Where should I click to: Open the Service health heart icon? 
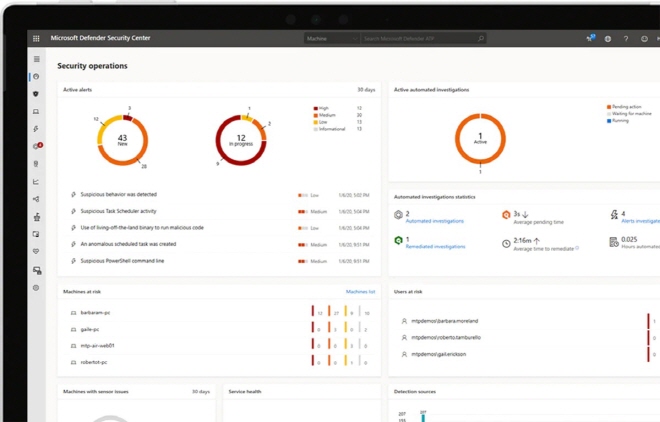tap(36, 251)
